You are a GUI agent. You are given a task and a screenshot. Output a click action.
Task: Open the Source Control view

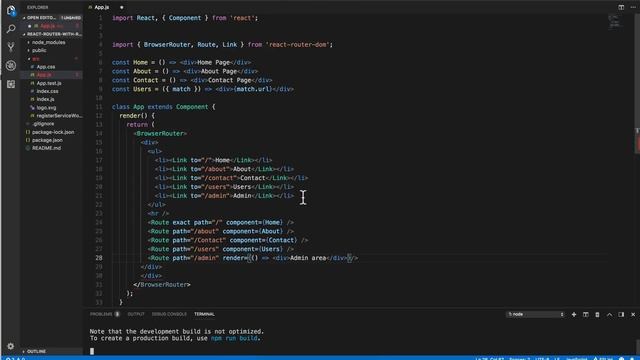11,47
